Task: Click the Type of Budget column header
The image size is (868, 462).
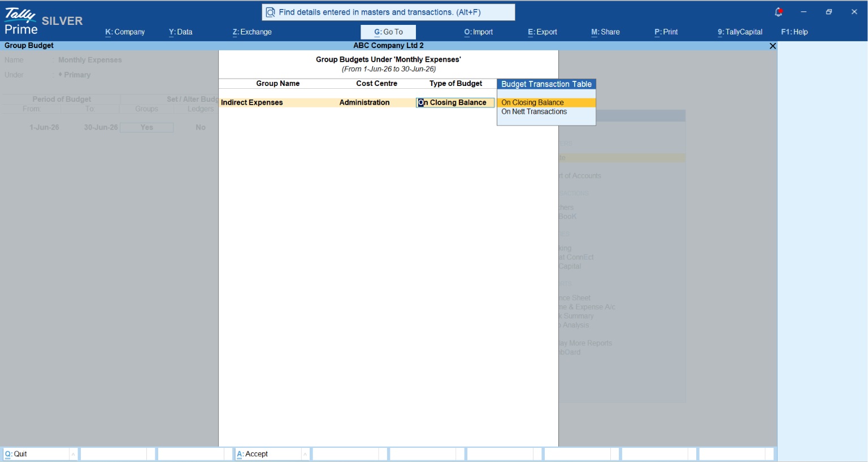Action: coord(455,84)
